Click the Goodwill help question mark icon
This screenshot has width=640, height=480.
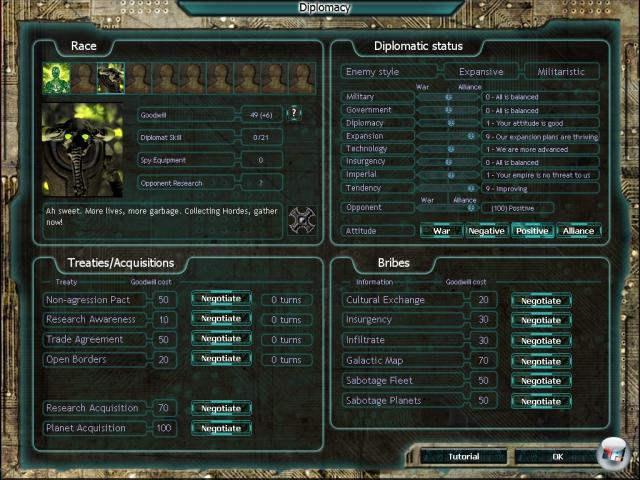pyautogui.click(x=295, y=114)
